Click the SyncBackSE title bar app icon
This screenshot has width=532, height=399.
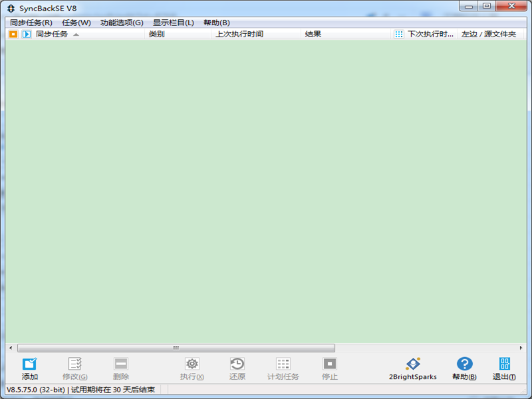[x=11, y=8]
